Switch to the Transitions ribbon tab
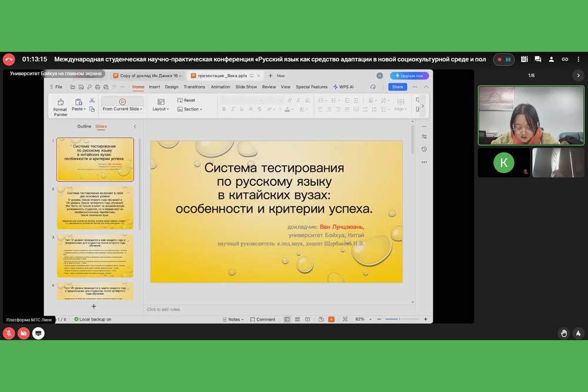The image size is (588, 392). [194, 87]
